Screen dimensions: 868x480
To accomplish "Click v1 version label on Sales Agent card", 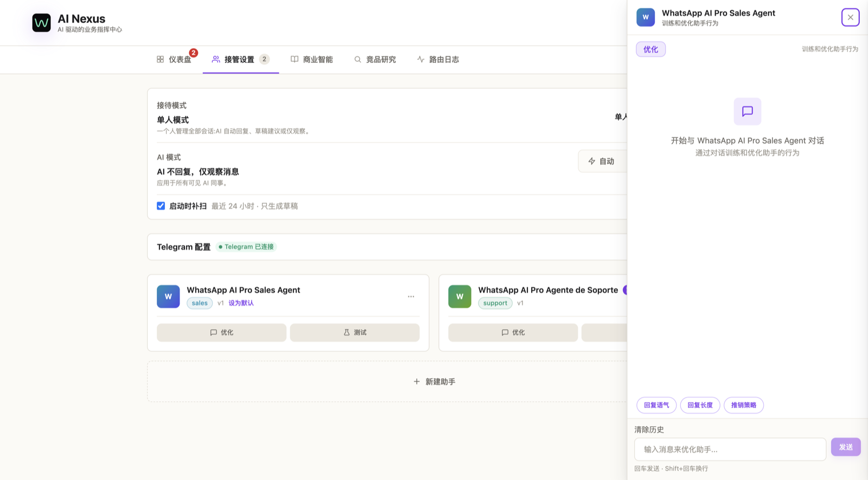I will [x=220, y=303].
